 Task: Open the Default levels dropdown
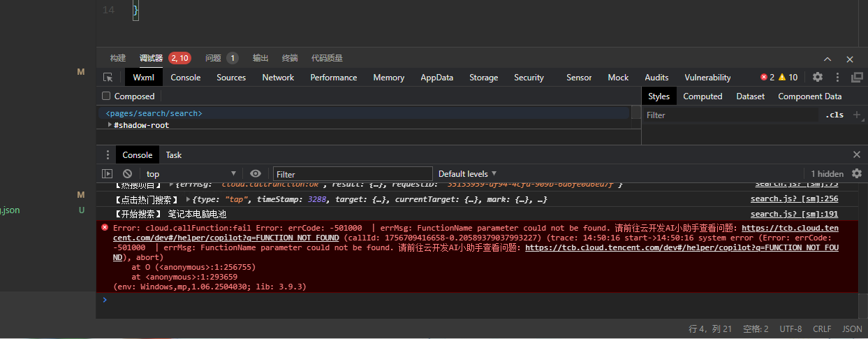467,173
